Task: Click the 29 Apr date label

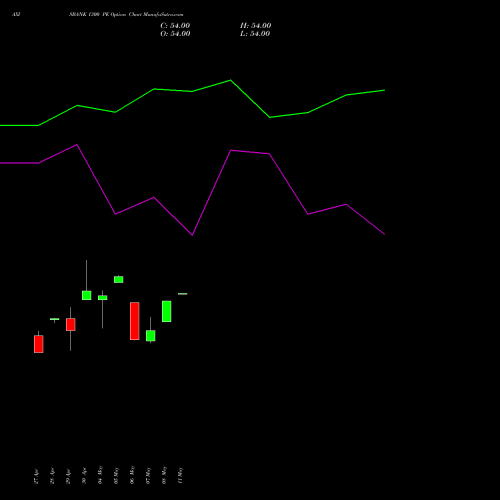Action: [x=68, y=476]
